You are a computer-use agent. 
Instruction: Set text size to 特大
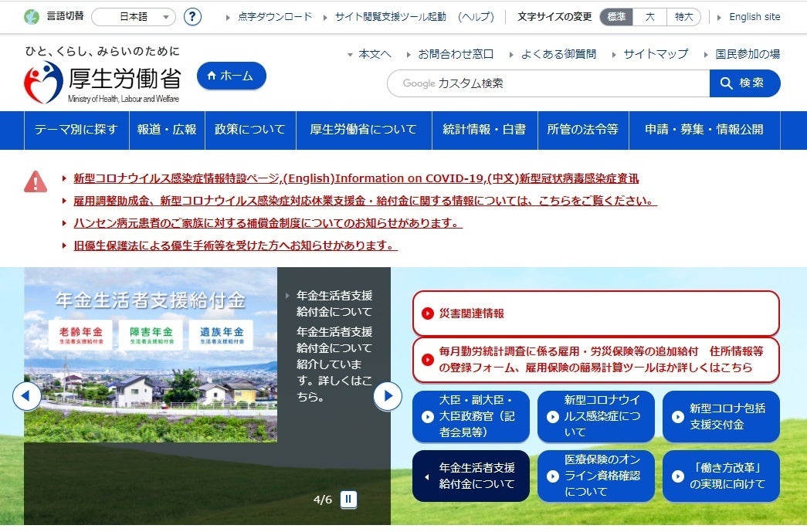[x=683, y=17]
